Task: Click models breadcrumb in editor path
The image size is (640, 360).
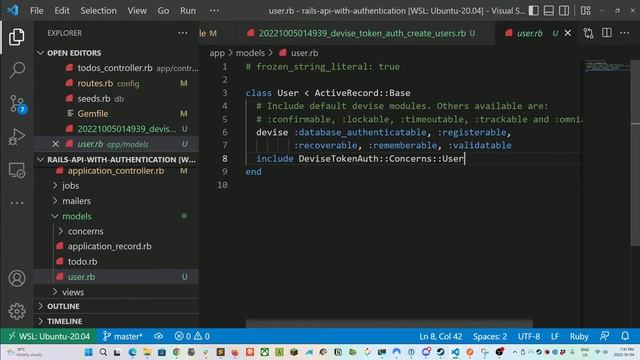Action: click(x=250, y=53)
